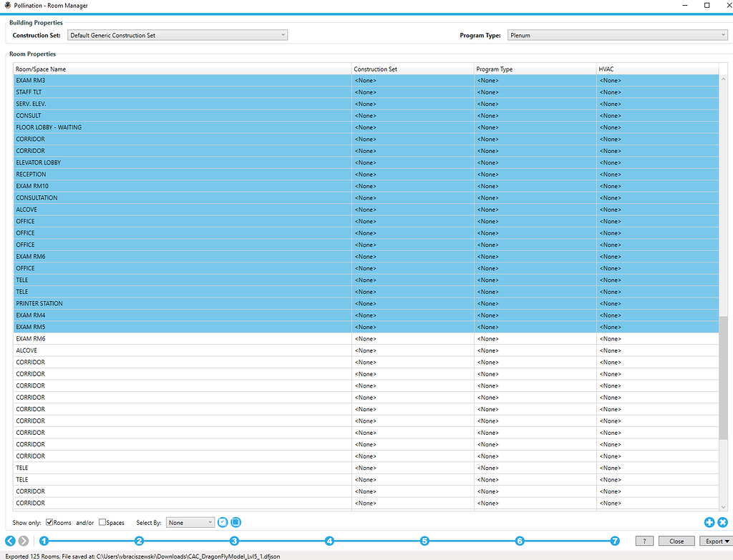Click the Room/Space Name column header
This screenshot has width=733, height=560.
179,69
